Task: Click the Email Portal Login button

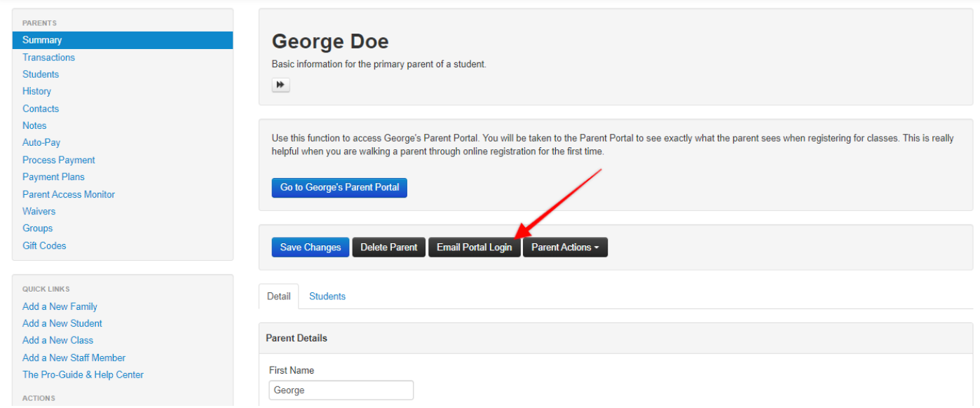Action: (475, 247)
